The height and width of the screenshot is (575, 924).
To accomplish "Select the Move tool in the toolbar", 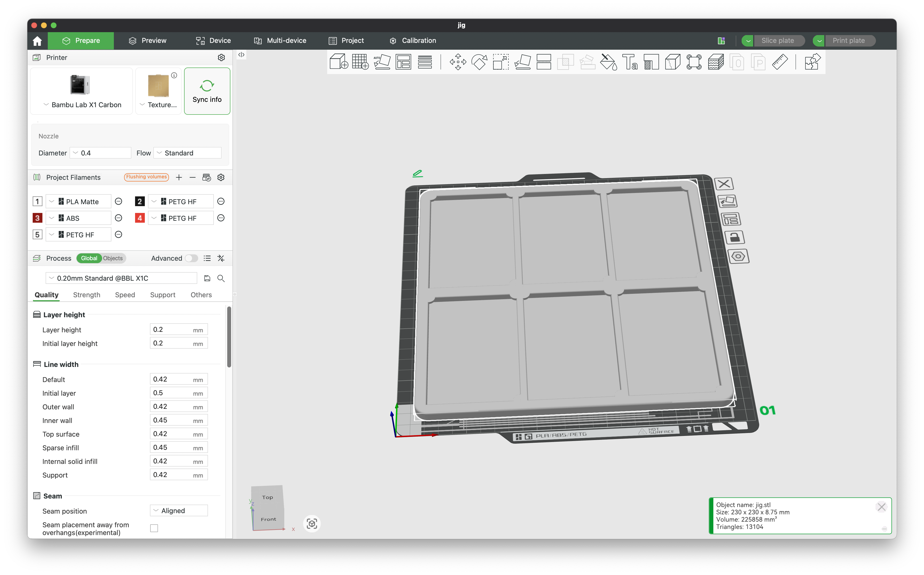I will pos(458,62).
